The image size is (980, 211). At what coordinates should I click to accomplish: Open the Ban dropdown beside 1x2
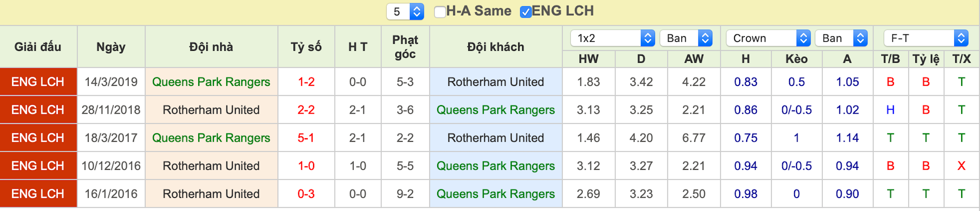(686, 38)
